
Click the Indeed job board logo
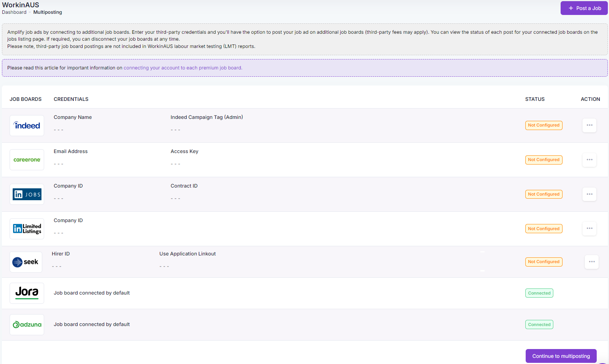27,125
